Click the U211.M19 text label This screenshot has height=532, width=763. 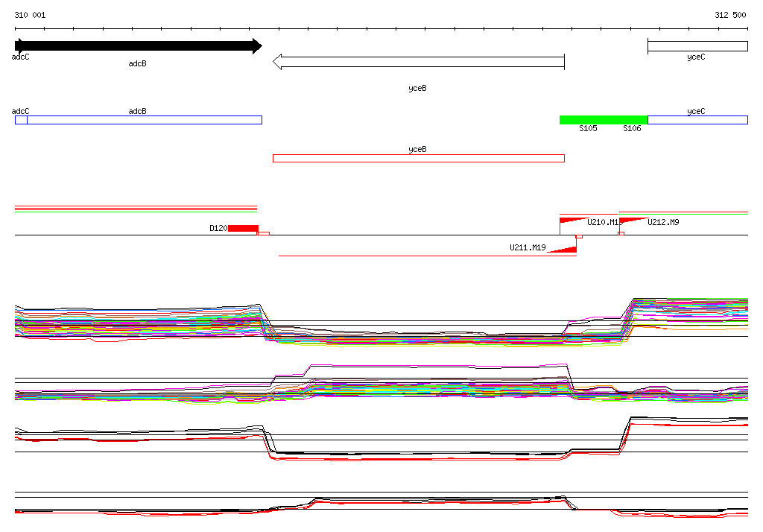[528, 248]
